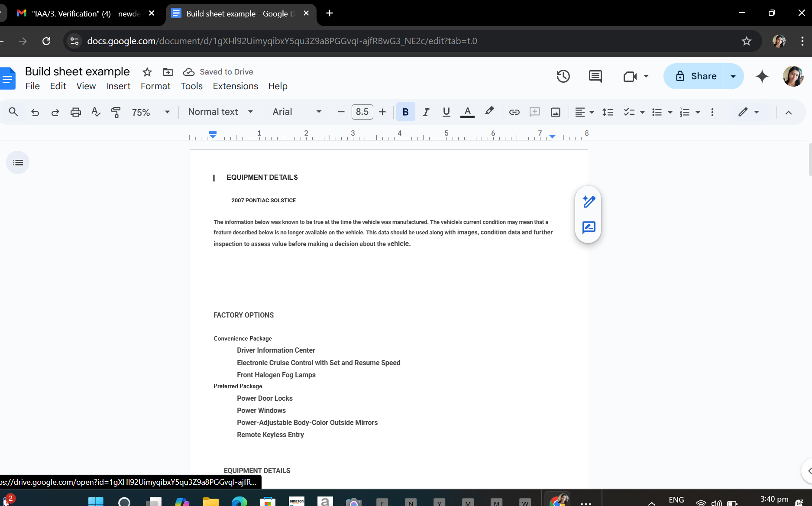The height and width of the screenshot is (506, 812).
Task: Check the Saved to Drive status
Action: (x=218, y=72)
